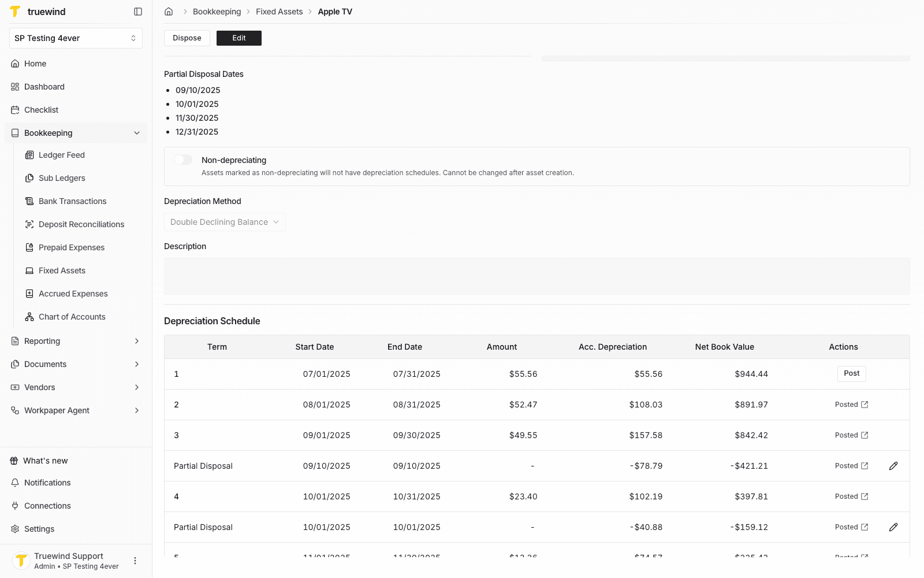Click the Net Book Value column header
Viewport: 924px width, 578px height.
point(725,347)
